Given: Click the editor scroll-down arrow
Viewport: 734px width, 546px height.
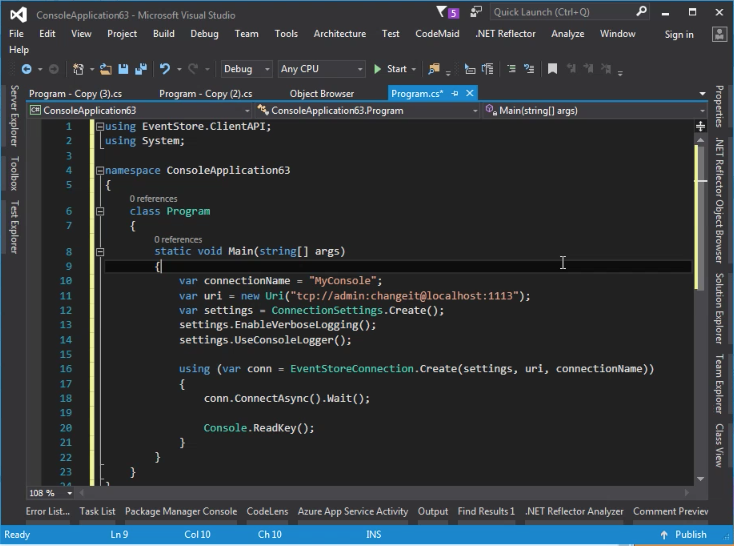Looking at the screenshot, I should 700,479.
